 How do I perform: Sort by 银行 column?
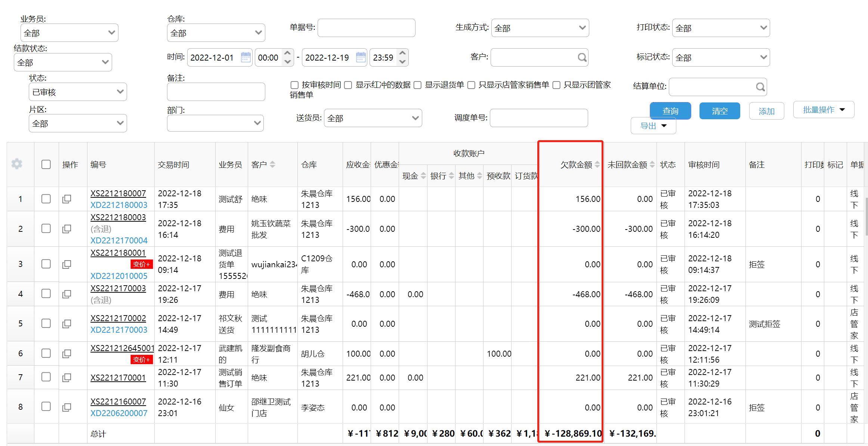pyautogui.click(x=451, y=176)
